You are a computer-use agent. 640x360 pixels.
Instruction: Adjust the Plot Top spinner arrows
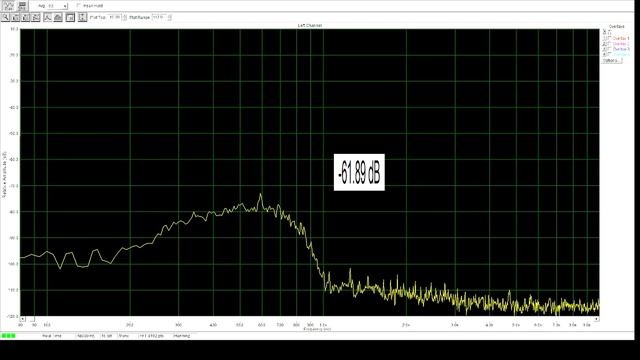(x=125, y=17)
